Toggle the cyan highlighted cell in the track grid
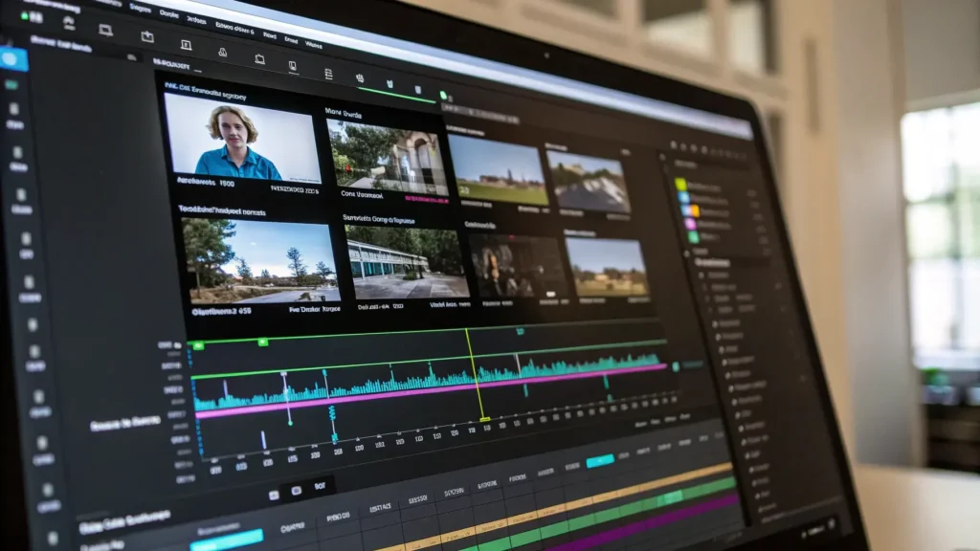980x551 pixels. (x=600, y=461)
